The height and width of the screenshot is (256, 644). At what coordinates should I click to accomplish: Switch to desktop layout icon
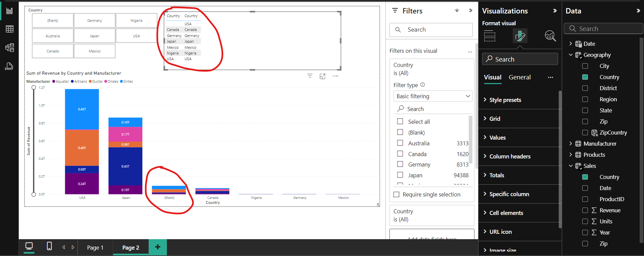[x=29, y=247]
